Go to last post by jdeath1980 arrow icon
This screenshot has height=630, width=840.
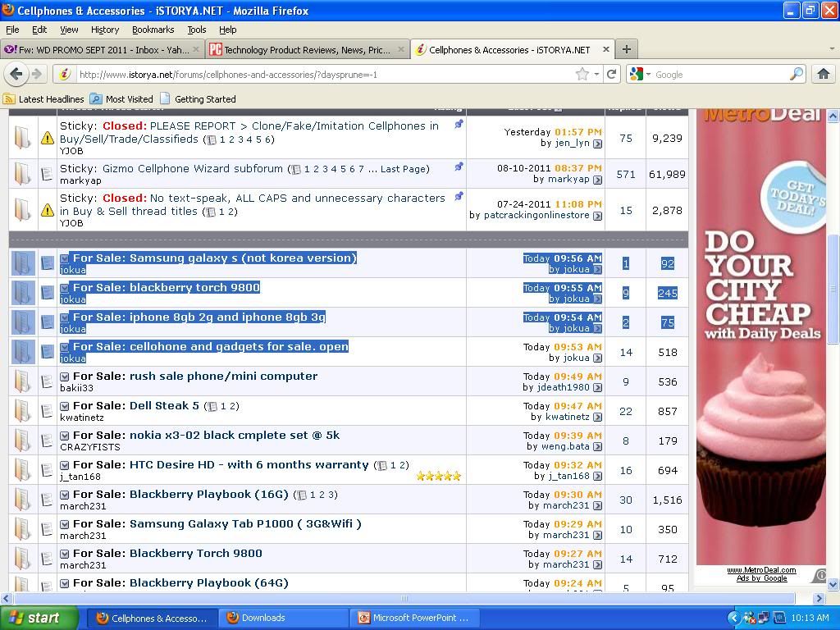coord(597,388)
